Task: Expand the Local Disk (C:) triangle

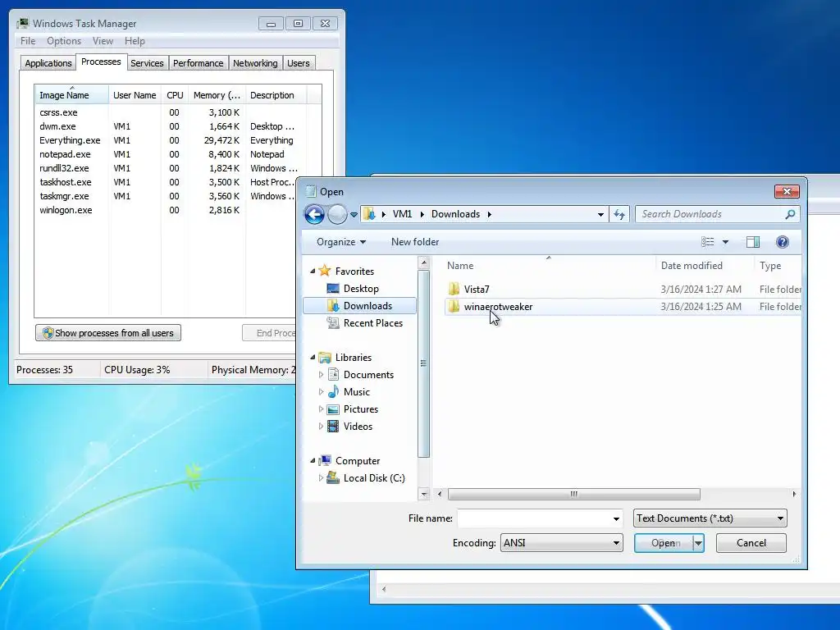Action: click(321, 478)
